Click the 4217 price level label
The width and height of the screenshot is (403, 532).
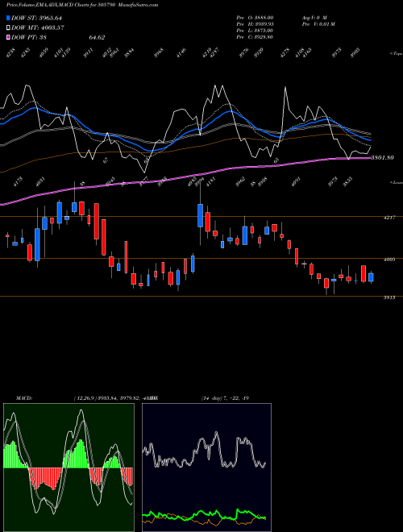click(389, 218)
